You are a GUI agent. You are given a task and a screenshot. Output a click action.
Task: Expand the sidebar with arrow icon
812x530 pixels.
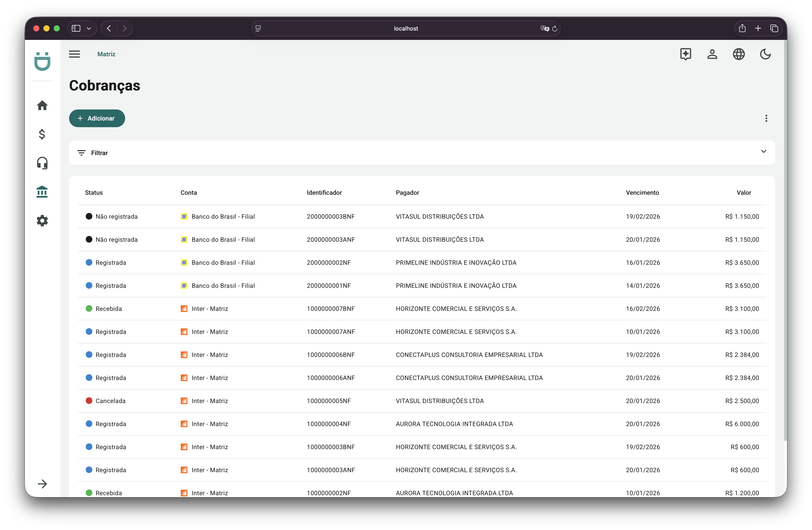[42, 484]
